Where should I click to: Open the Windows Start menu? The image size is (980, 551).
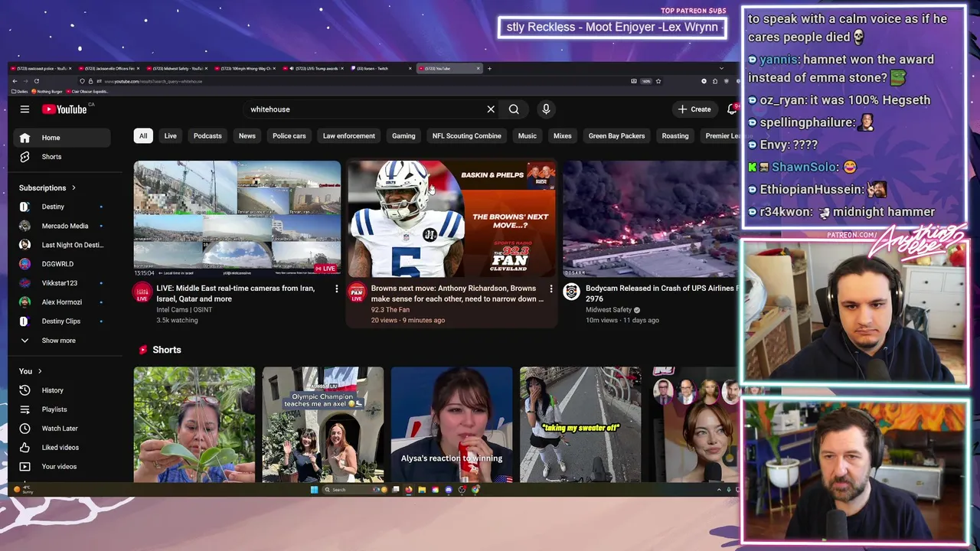[314, 490]
